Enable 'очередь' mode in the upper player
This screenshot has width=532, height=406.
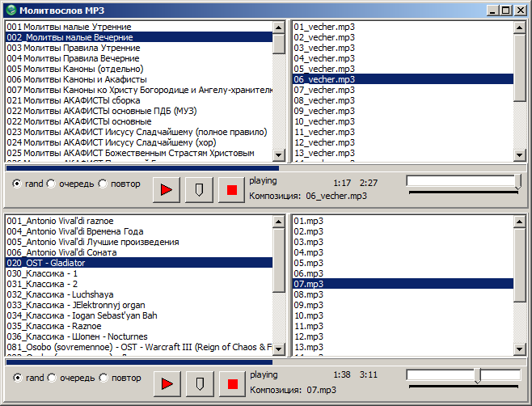click(x=52, y=184)
